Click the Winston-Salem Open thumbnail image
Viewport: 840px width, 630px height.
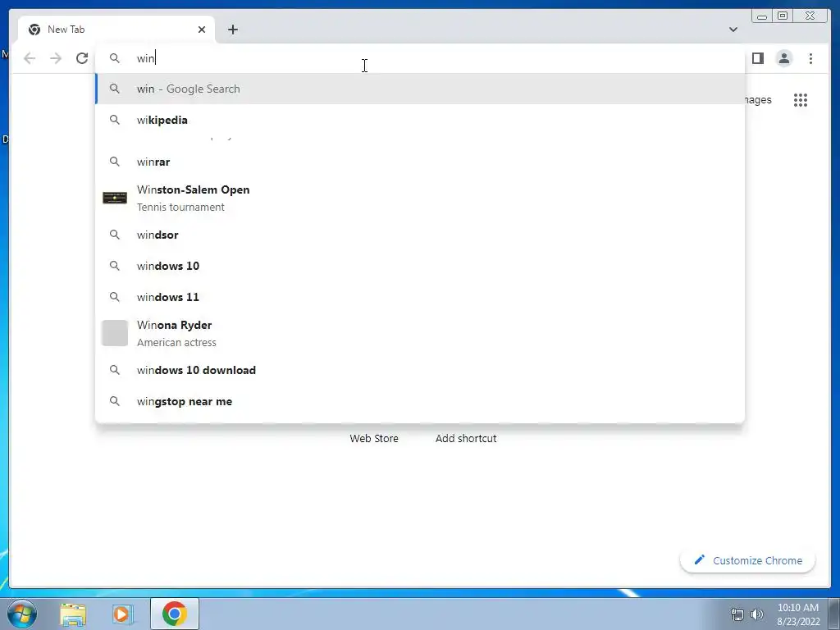(x=115, y=199)
